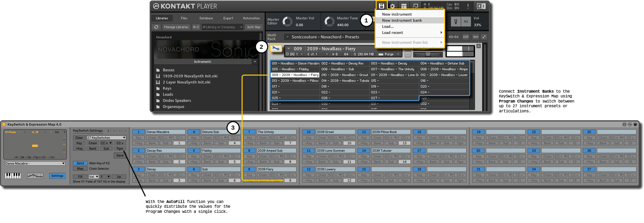This screenshot has height=223, width=644.
Task: Click the rack minimize arrows icon
Action: click(484, 37)
